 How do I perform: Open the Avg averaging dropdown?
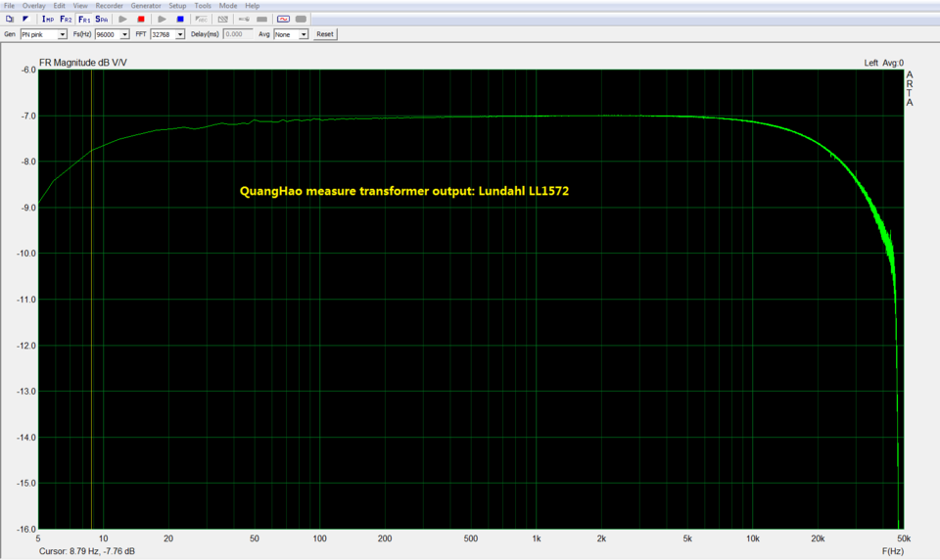pos(304,35)
